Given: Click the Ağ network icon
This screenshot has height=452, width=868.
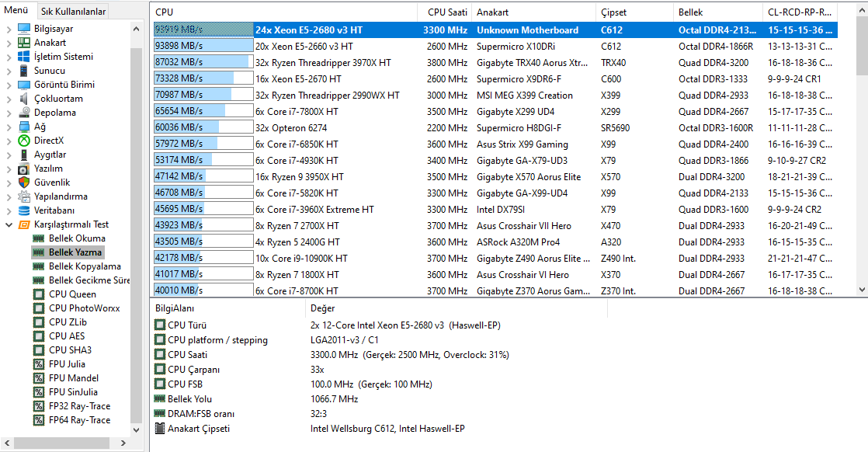Looking at the screenshot, I should coord(24,127).
